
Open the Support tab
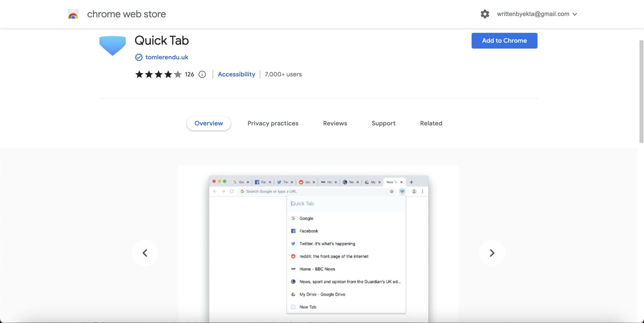pos(383,123)
